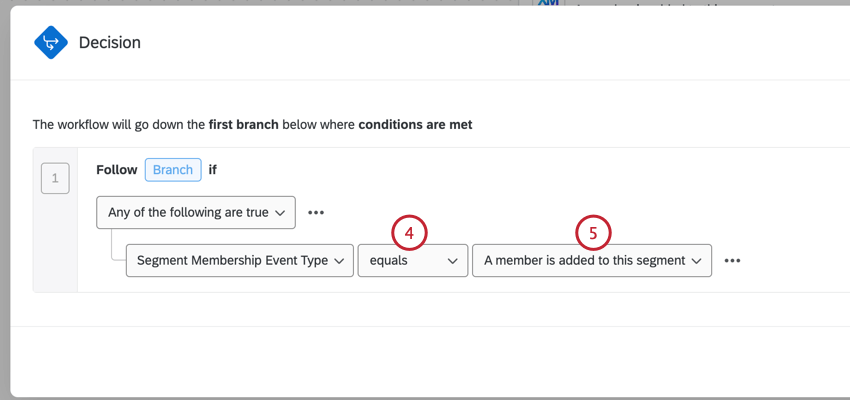Click the red step 4 annotation circle

pyautogui.click(x=408, y=232)
